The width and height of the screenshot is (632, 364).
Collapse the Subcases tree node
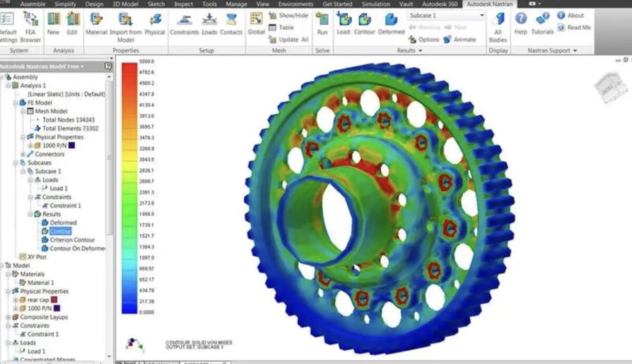[16, 163]
